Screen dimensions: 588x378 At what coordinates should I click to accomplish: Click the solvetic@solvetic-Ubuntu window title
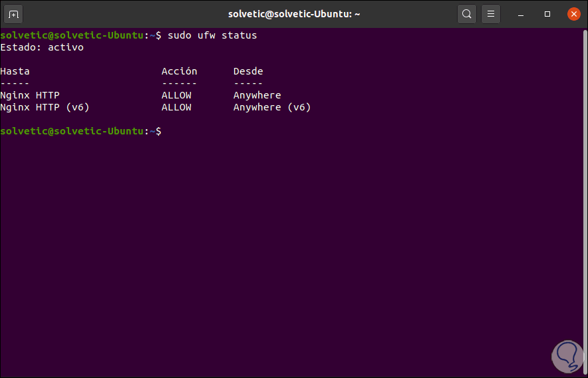click(x=294, y=13)
